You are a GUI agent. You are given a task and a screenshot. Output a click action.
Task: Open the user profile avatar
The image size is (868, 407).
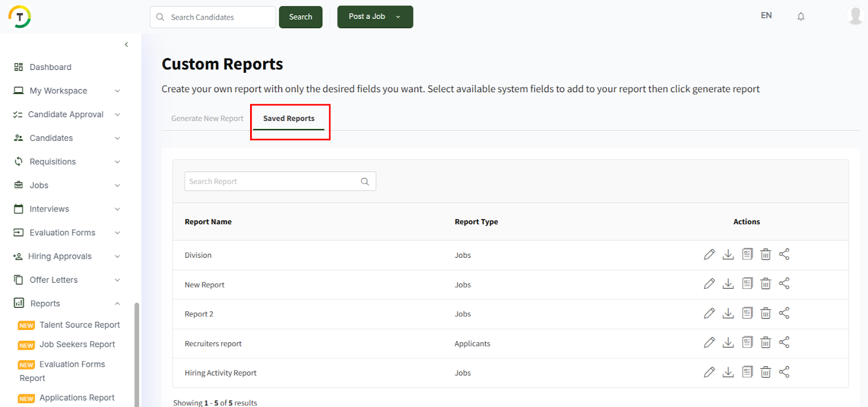coord(855,16)
